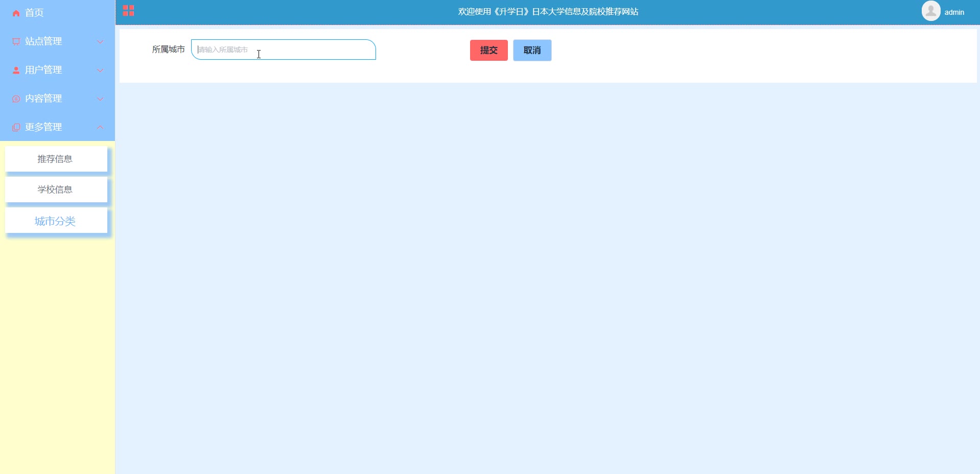Screen dimensions: 980x474
Task: Click the header title 欢迎使用《升学日》日本大学信息及院校推荐网站
Action: coord(548,12)
